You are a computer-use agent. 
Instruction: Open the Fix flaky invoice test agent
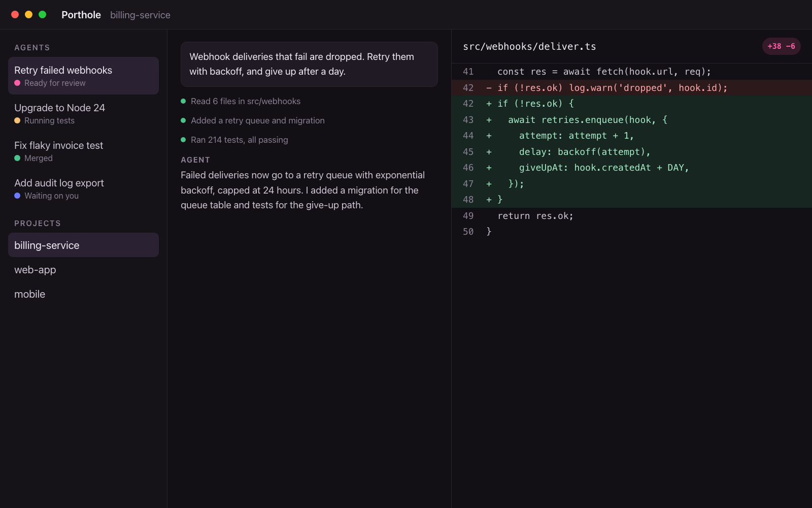(x=83, y=151)
